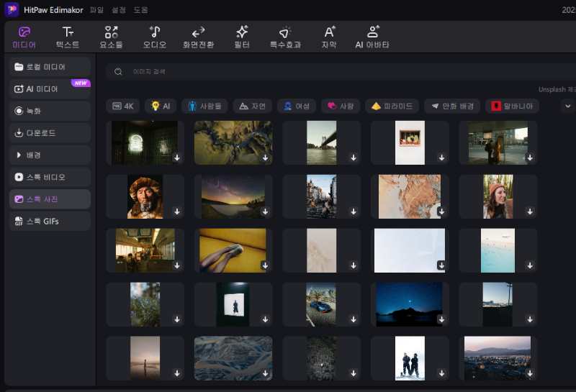Open AI 미디어 with the NEW badge
Viewport: 576px width, 392px height.
pyautogui.click(x=50, y=89)
